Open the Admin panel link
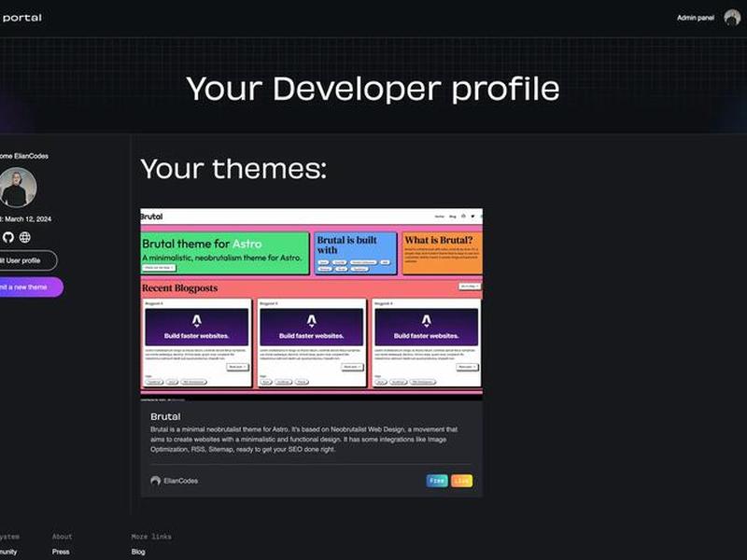 tap(696, 18)
